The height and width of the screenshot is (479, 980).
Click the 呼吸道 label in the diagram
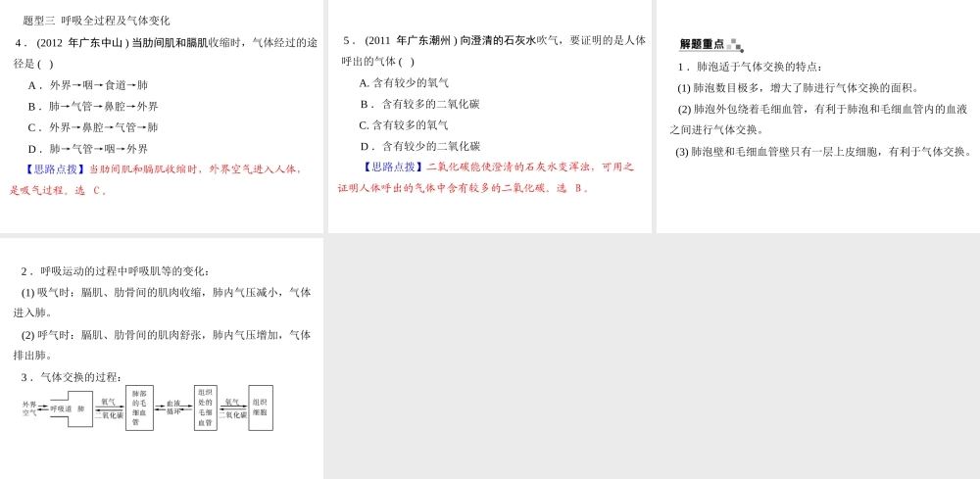(61, 408)
